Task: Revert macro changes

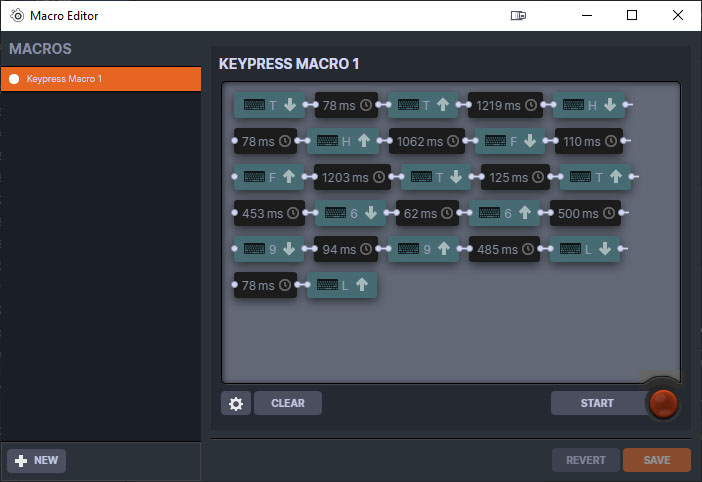Action: click(x=586, y=460)
